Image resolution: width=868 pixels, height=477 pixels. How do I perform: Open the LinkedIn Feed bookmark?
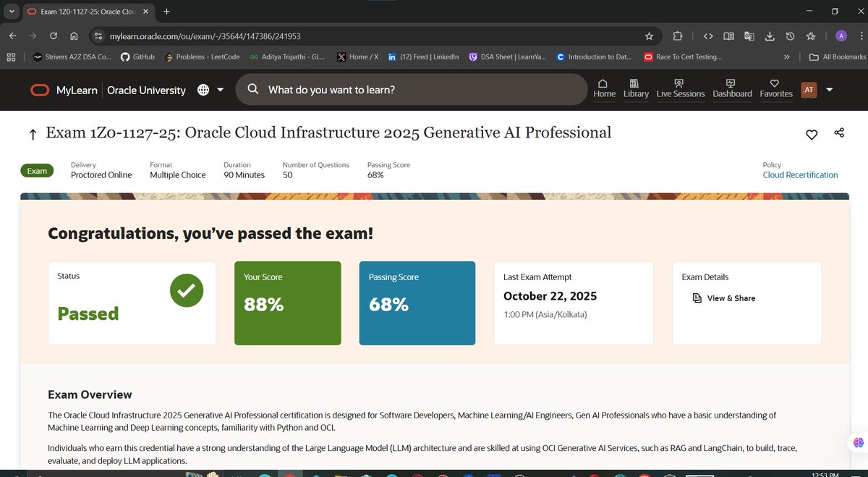(423, 57)
